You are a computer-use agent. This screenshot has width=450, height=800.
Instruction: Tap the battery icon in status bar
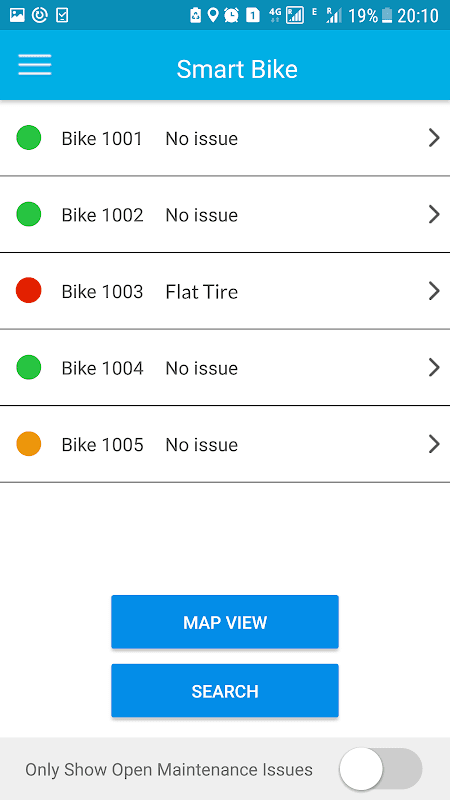point(387,15)
